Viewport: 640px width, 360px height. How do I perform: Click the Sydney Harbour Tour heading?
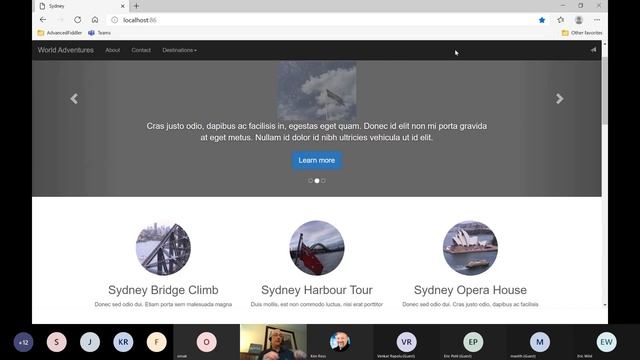317,290
